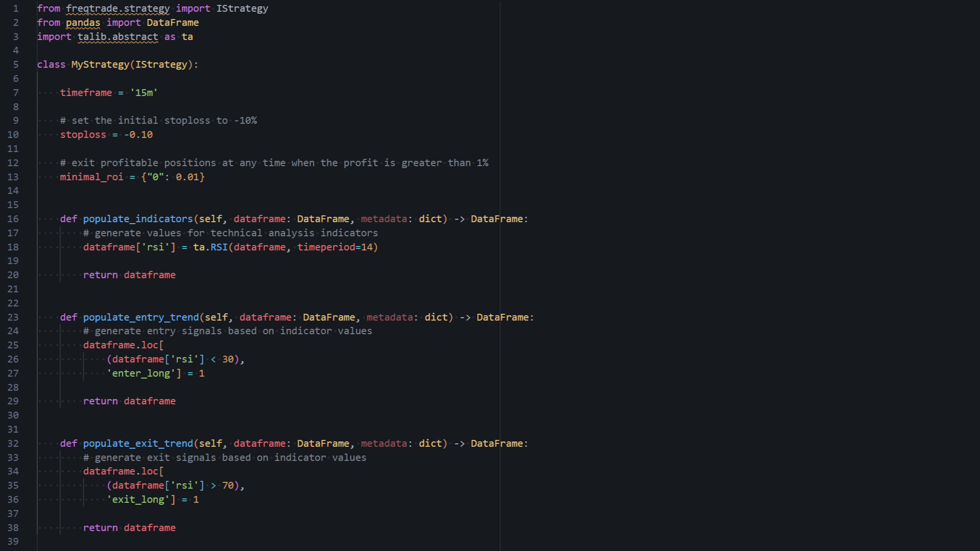Viewport: 980px width, 551px height.
Task: Click 'return dataframe' on line 29
Action: click(x=129, y=401)
